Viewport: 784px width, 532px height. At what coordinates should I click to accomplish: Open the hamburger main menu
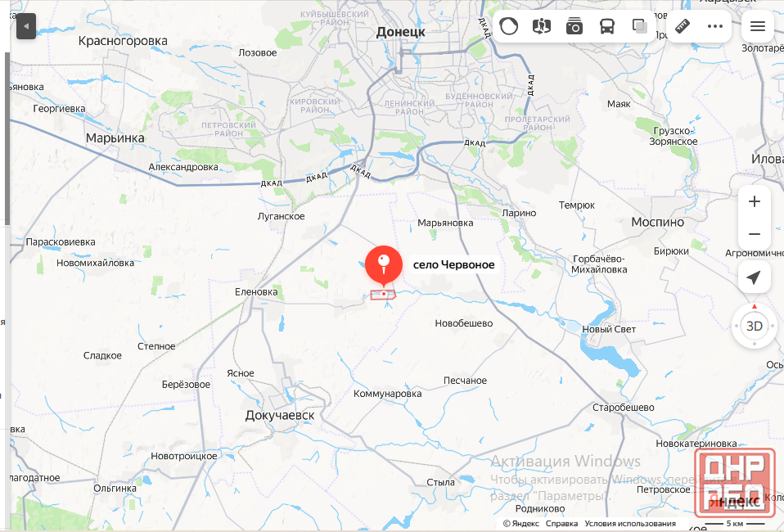coord(758,26)
